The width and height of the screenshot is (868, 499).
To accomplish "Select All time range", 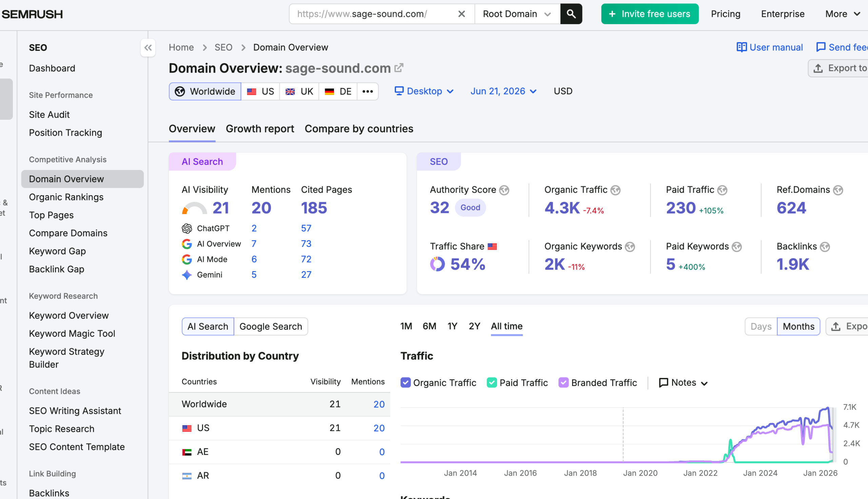I will coord(507,326).
